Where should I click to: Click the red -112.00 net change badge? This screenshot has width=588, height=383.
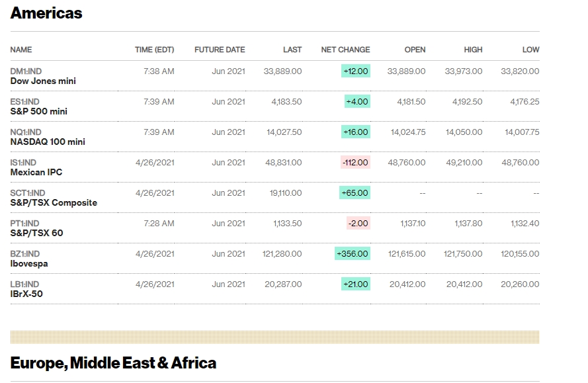(355, 162)
